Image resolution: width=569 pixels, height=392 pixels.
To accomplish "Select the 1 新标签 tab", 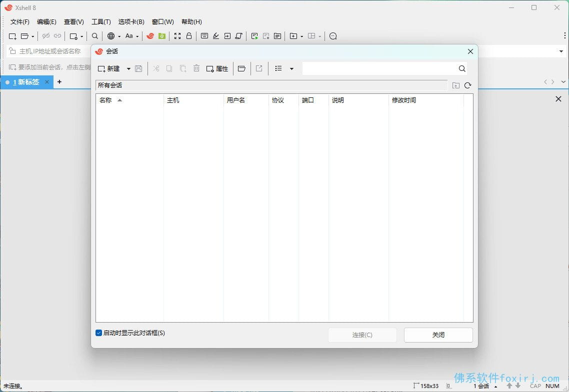I will click(26, 82).
